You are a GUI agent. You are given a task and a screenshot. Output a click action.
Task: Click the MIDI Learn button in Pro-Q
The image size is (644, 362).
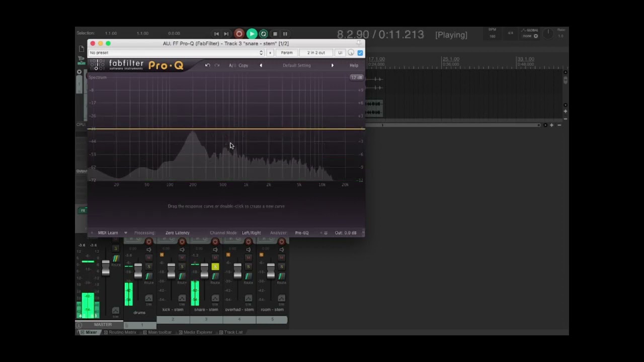coord(108,233)
